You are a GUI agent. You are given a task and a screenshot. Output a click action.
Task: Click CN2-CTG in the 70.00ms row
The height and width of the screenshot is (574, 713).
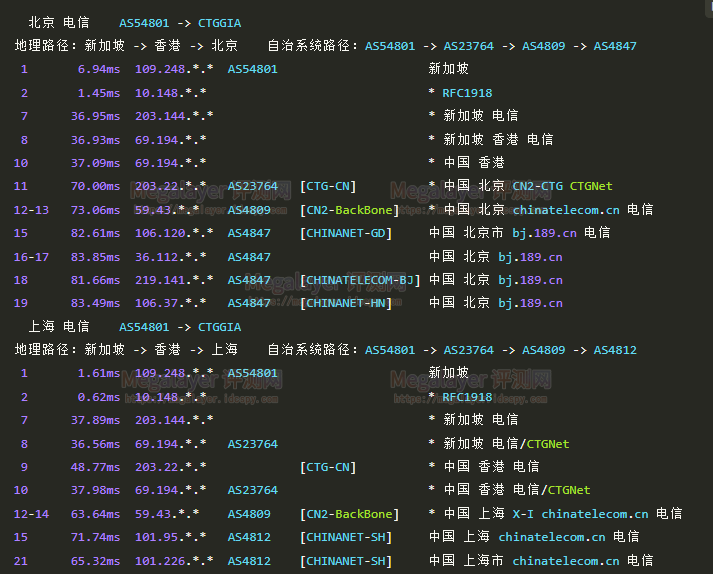[538, 186]
